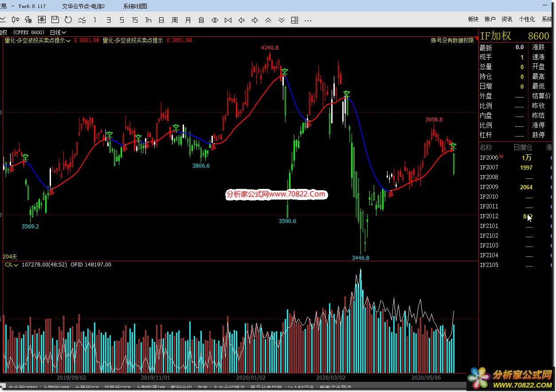Select IF2011 contract row
The image size is (556, 392).
point(515,206)
